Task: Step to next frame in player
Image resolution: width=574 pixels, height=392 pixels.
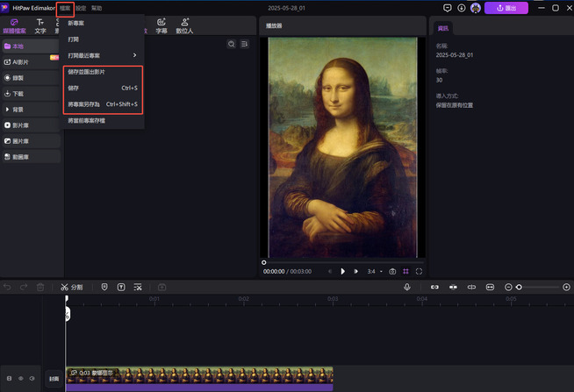Action: click(355, 271)
